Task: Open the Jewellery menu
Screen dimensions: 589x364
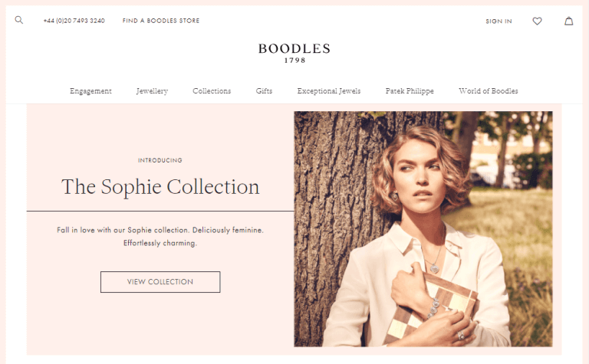Action: click(152, 91)
